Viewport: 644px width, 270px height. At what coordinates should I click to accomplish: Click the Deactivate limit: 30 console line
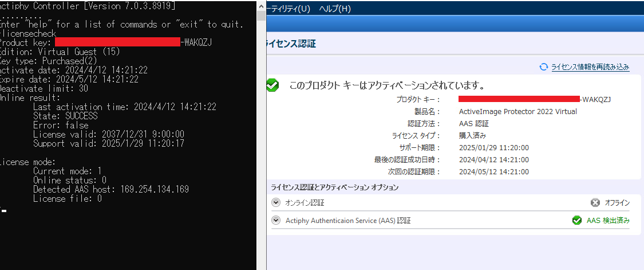[44, 88]
